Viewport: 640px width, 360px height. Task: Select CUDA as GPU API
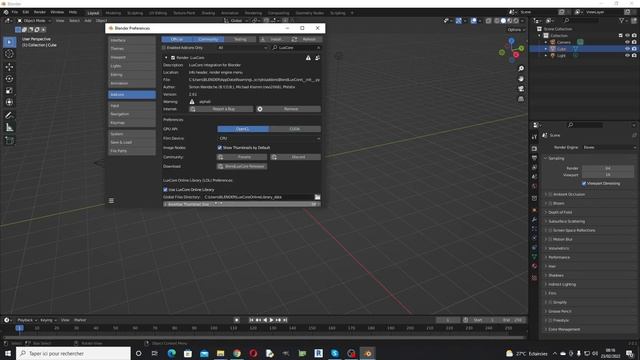[295, 129]
